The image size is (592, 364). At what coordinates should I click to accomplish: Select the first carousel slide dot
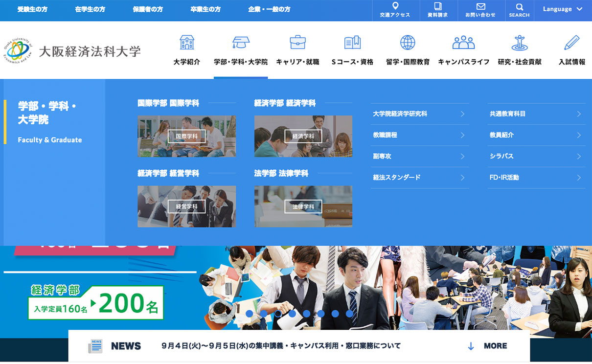pos(250,314)
